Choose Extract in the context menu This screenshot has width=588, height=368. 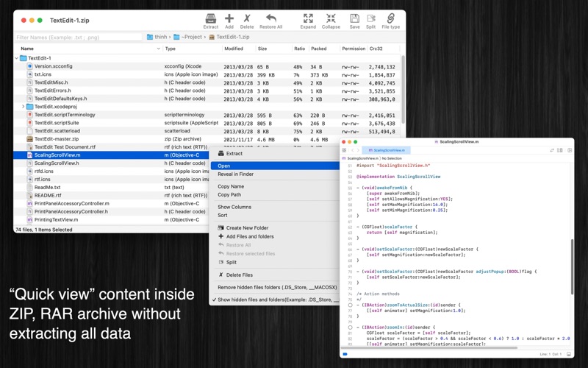pos(275,154)
